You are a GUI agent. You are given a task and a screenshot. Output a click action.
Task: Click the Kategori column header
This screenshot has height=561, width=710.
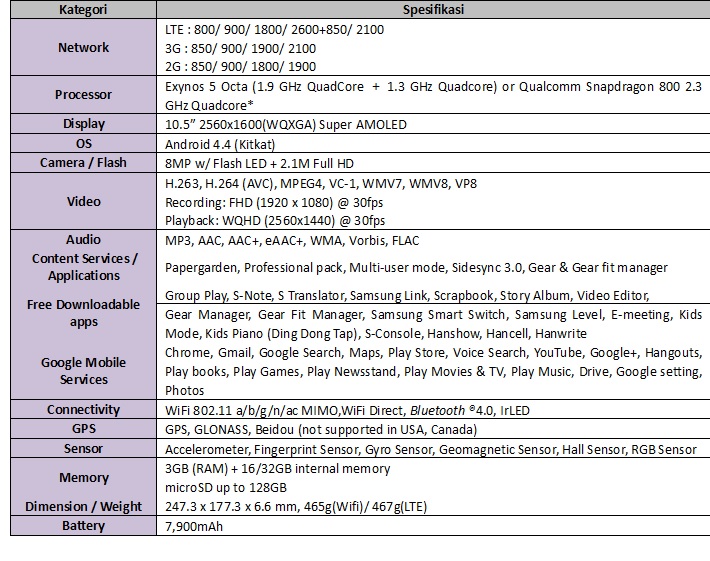(x=83, y=10)
